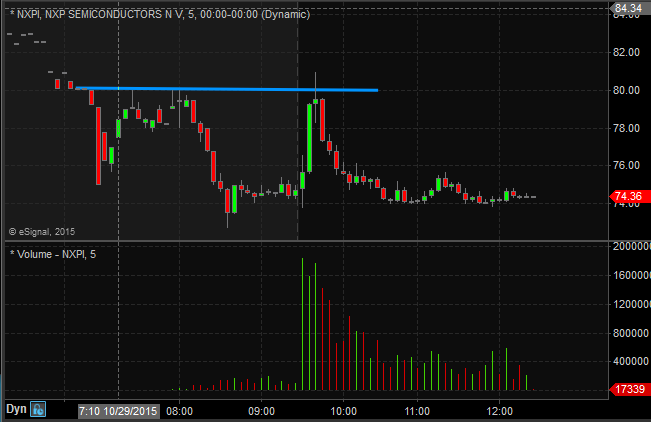Click the 7:10 10/29/2015 cursor time label
The height and width of the screenshot is (422, 651).
(x=119, y=412)
